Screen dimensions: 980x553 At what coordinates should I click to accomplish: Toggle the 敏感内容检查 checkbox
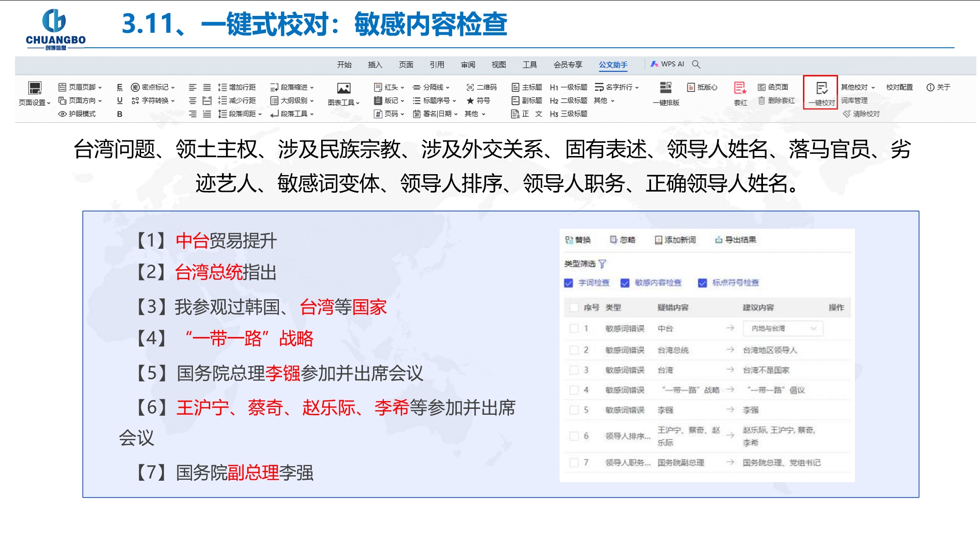(625, 283)
